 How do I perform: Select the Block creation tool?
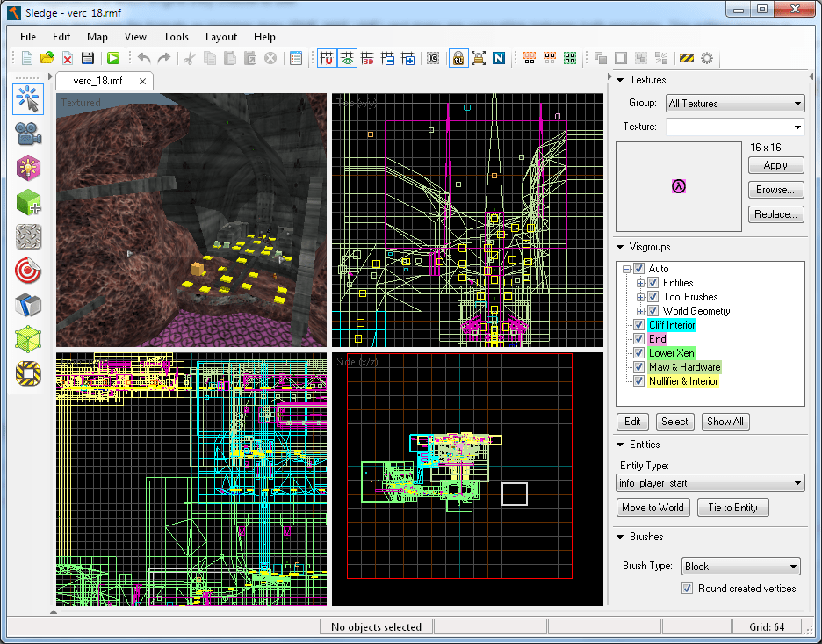click(x=29, y=202)
